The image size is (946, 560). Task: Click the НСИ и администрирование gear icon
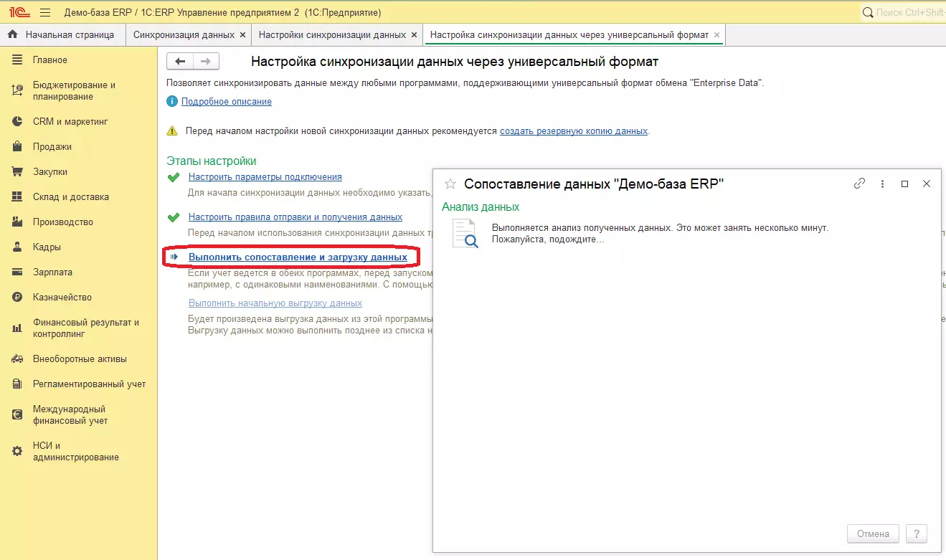point(18,452)
